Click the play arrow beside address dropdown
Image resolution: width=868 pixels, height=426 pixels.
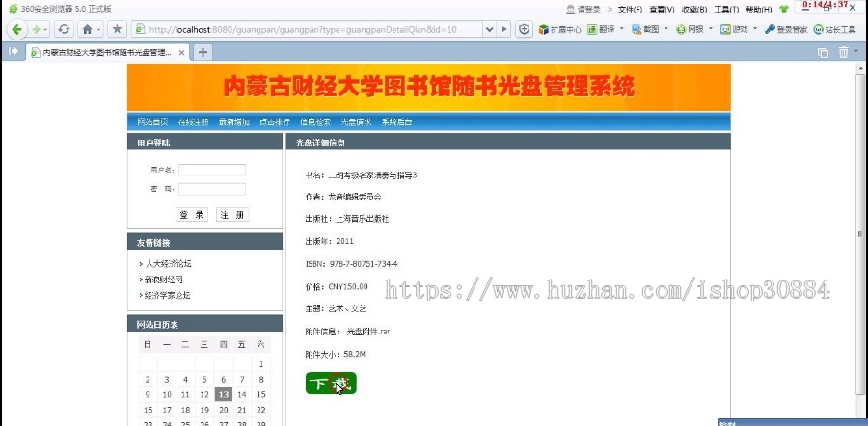(x=503, y=29)
